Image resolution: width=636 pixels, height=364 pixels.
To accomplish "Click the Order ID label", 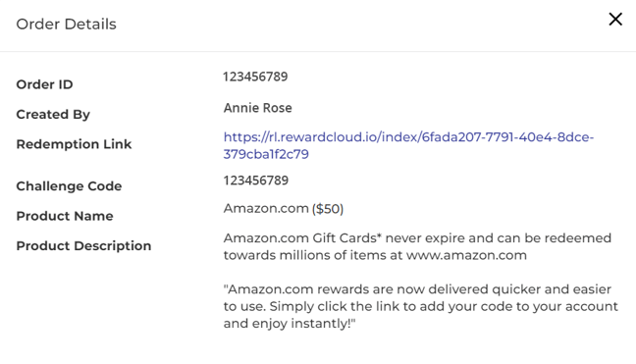I will click(44, 84).
